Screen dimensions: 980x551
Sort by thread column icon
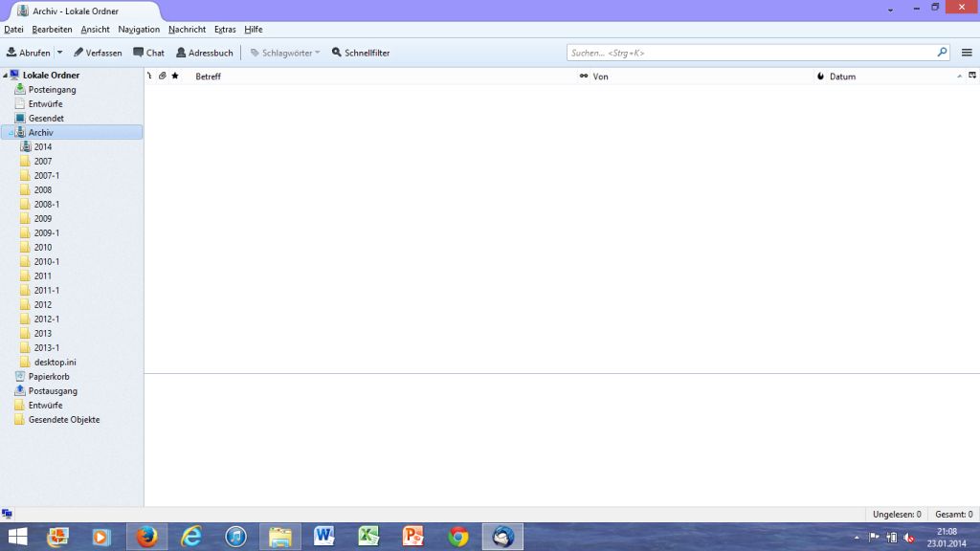click(x=149, y=77)
